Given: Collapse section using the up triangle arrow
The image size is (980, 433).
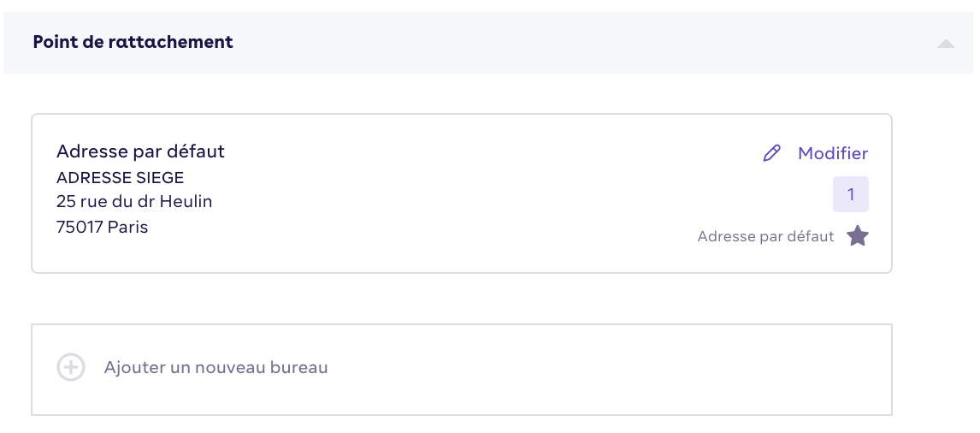Looking at the screenshot, I should [x=946, y=43].
